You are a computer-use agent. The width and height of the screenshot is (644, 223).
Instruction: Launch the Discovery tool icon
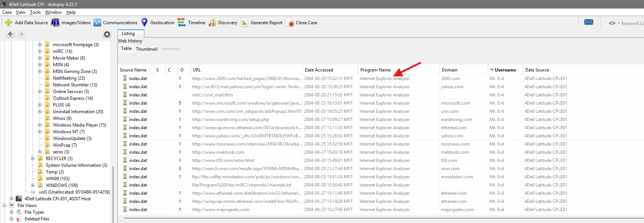(x=212, y=23)
